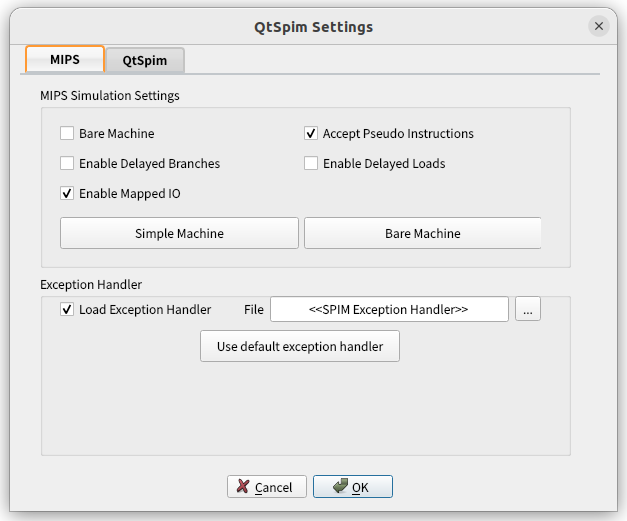Click the Bare Machine preset button
The width and height of the screenshot is (627, 521).
pyautogui.click(x=423, y=233)
